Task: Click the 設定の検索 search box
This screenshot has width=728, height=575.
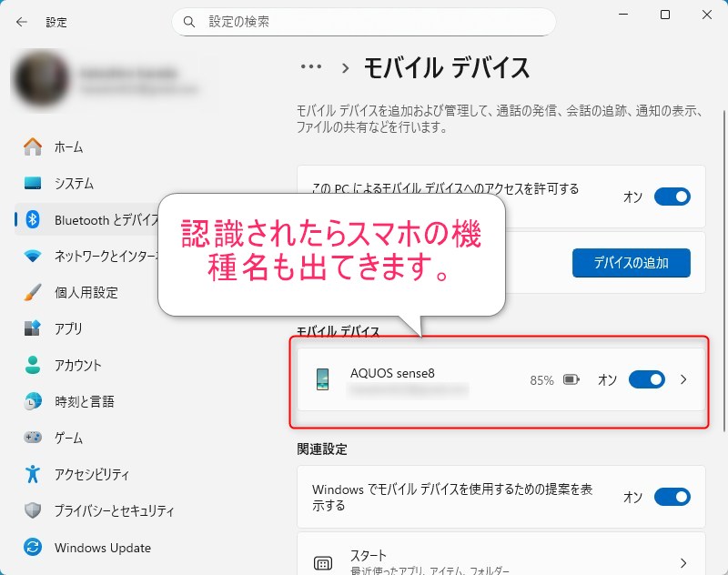Action: click(x=364, y=21)
